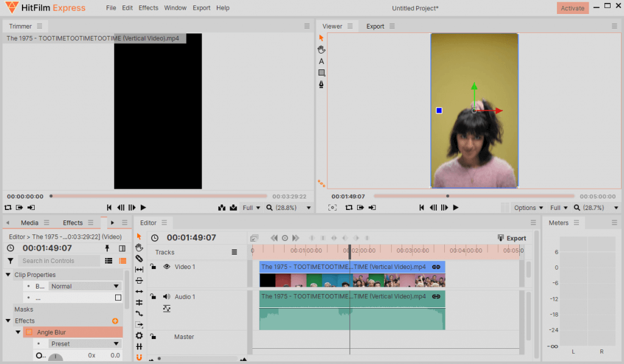Open the Angle Blur Preset dropdown
Image resolution: width=624 pixels, height=364 pixels.
(85, 344)
